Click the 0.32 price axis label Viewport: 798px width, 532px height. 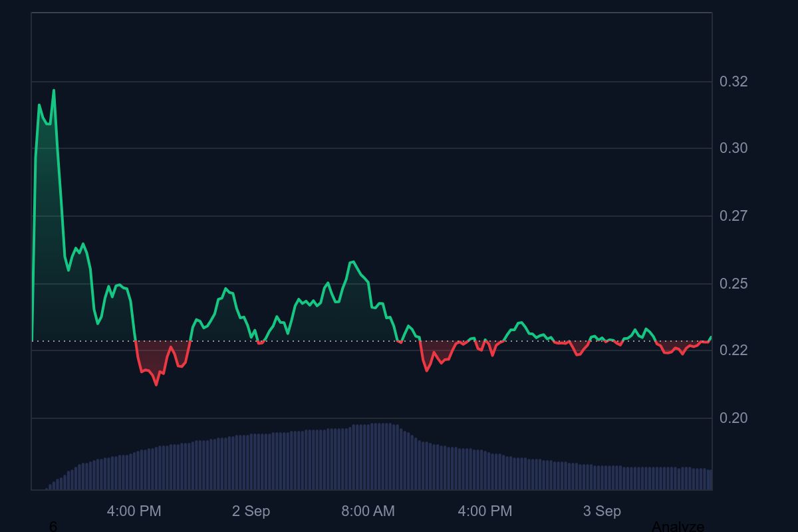click(733, 82)
